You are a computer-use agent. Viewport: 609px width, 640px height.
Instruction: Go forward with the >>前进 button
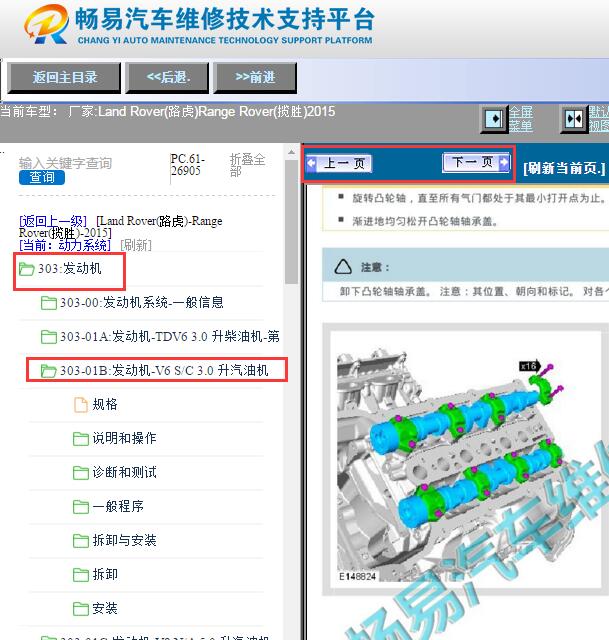[255, 78]
